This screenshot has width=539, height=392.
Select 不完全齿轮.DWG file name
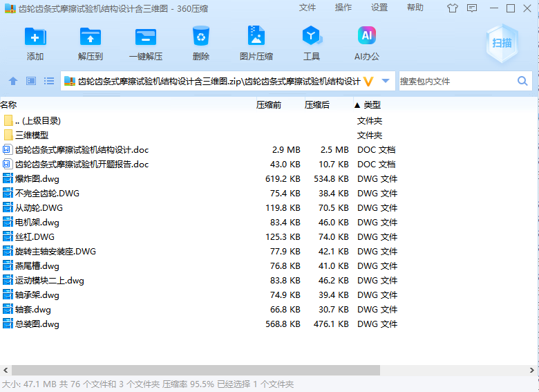pyautogui.click(x=47, y=194)
